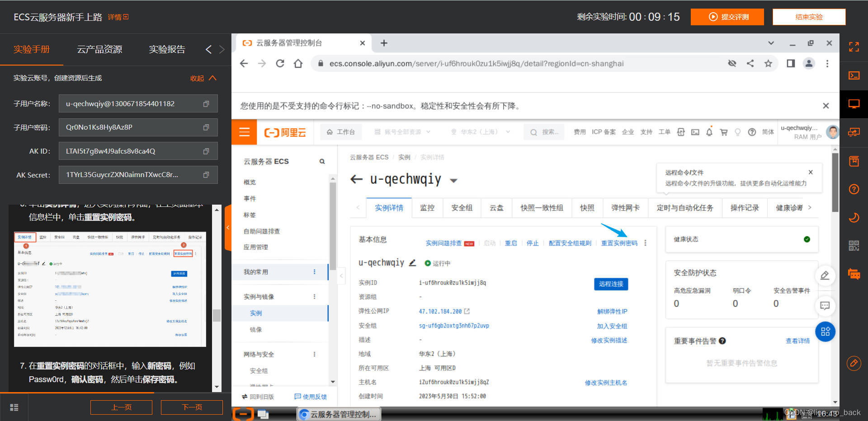Open the 操作记录 tab

(x=745, y=208)
